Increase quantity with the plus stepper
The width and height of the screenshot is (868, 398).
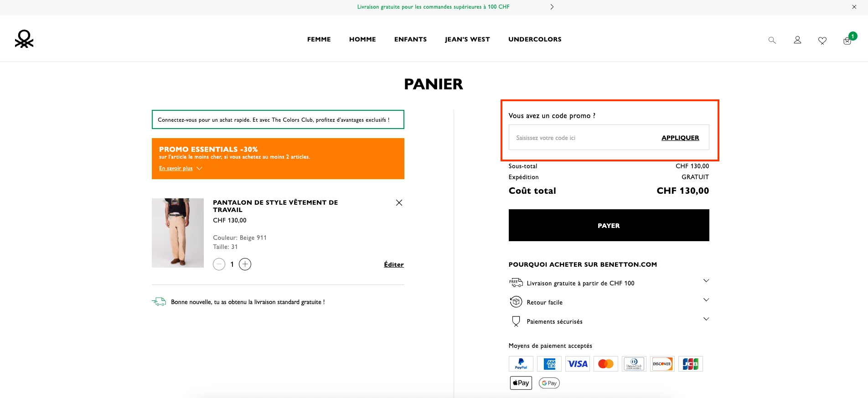pos(245,264)
